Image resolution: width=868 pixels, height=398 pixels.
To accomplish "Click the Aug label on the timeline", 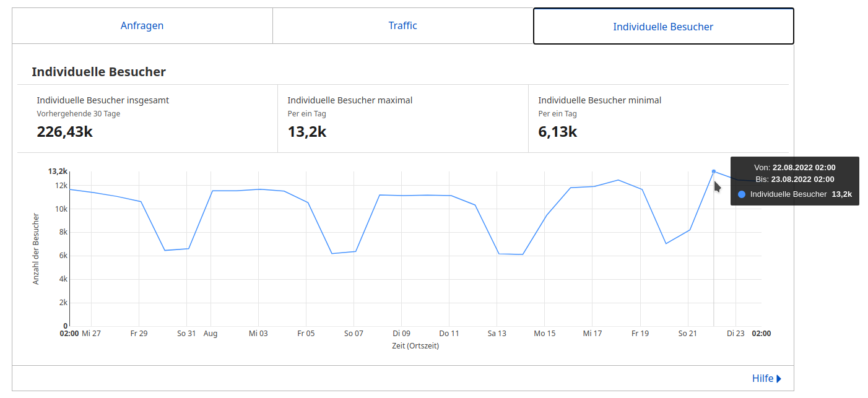I will [210, 333].
